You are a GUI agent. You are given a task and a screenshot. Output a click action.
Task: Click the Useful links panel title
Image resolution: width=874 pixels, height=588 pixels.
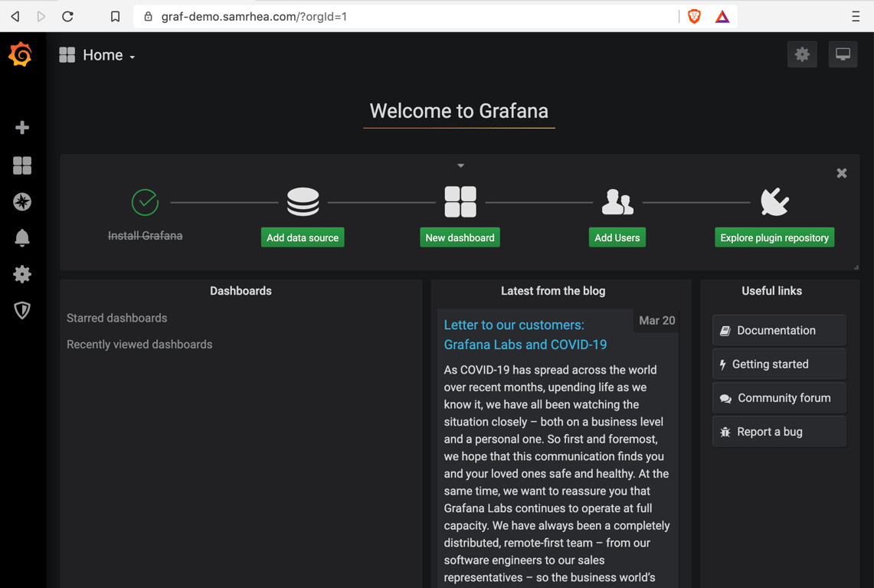(771, 291)
